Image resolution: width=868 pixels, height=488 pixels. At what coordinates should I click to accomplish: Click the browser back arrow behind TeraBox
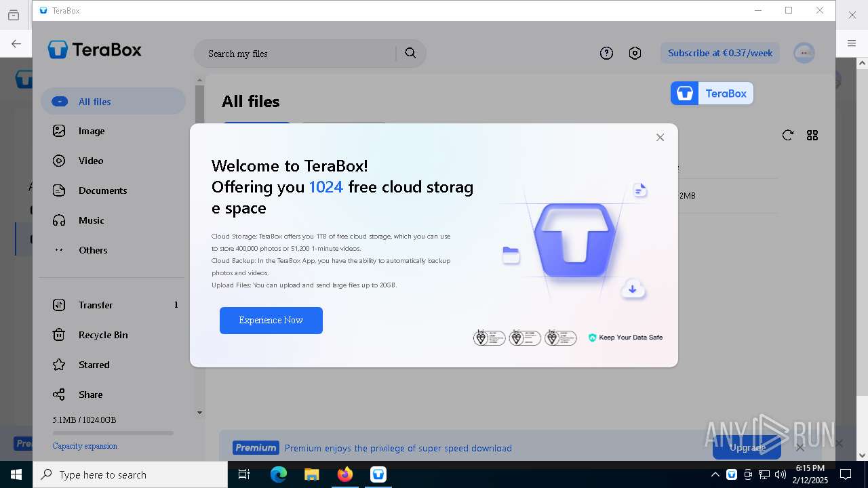pyautogui.click(x=16, y=43)
